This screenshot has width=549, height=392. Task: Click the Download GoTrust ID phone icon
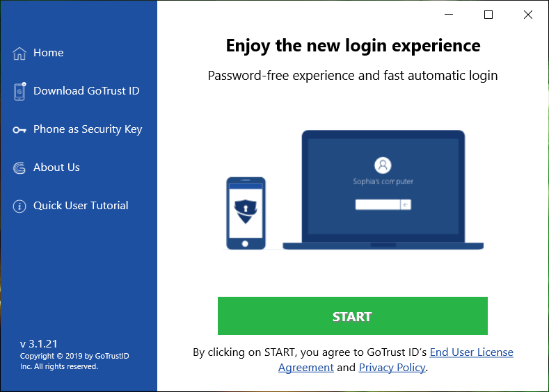(x=19, y=91)
